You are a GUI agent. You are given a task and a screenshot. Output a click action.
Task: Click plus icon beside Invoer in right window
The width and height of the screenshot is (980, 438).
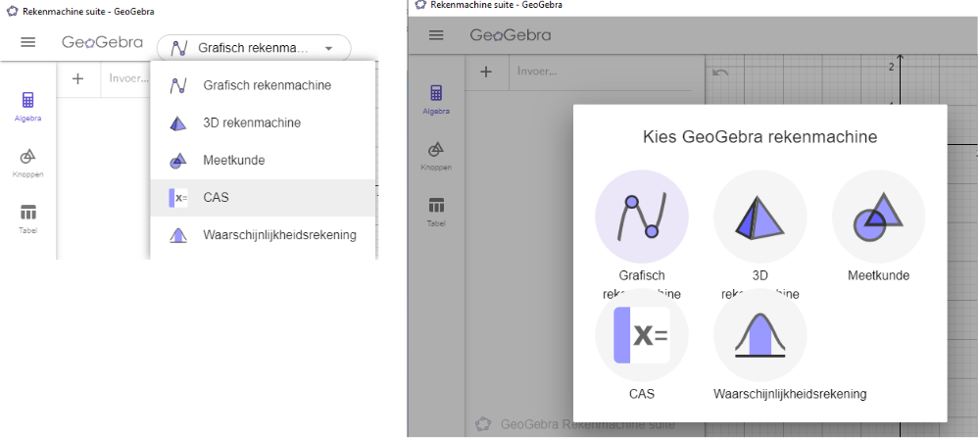[x=486, y=72]
